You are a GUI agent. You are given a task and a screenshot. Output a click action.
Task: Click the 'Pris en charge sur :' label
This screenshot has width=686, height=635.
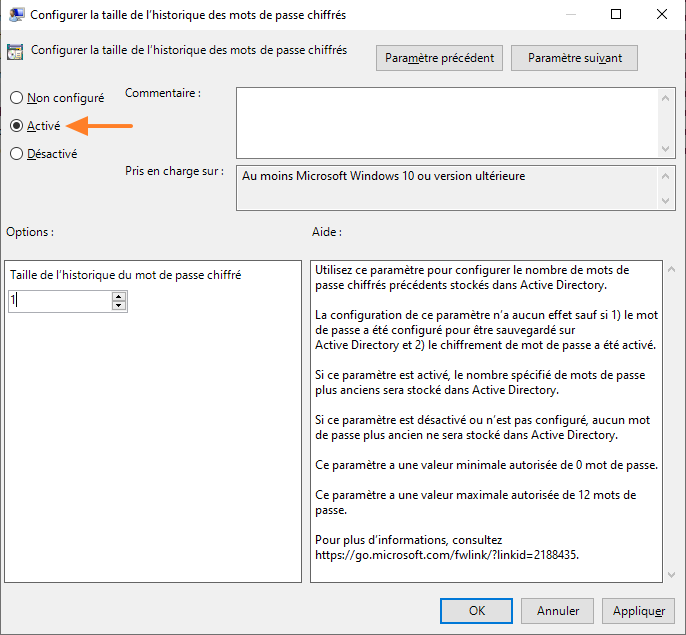(x=175, y=171)
